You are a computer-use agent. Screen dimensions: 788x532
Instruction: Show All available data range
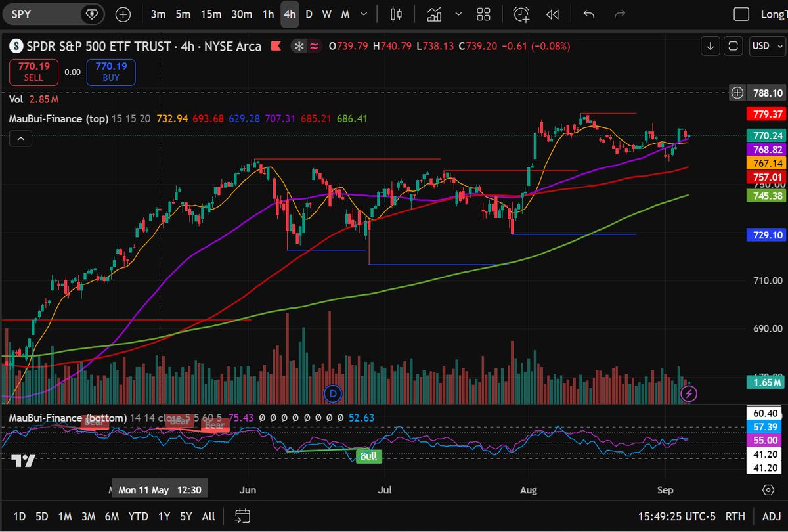[208, 516]
